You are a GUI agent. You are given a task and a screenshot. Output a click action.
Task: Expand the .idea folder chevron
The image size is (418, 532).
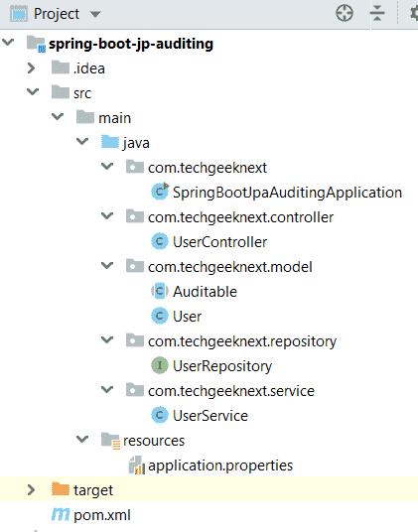pyautogui.click(x=31, y=68)
